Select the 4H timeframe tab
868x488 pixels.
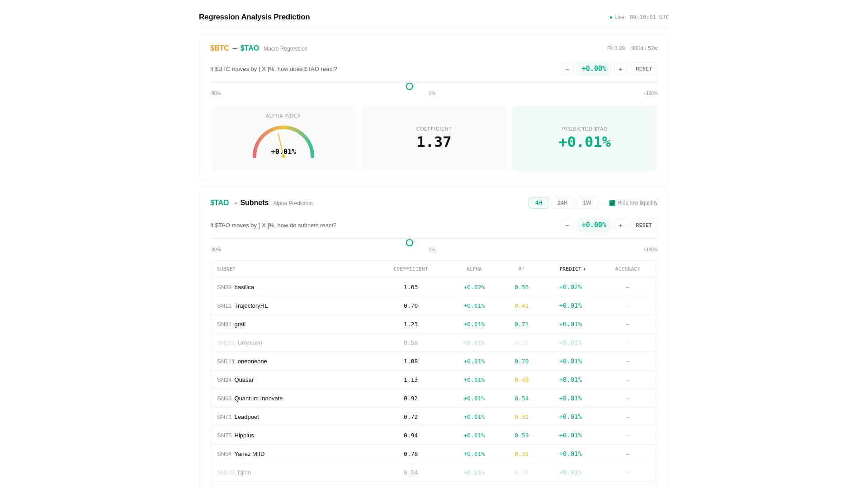(x=538, y=203)
